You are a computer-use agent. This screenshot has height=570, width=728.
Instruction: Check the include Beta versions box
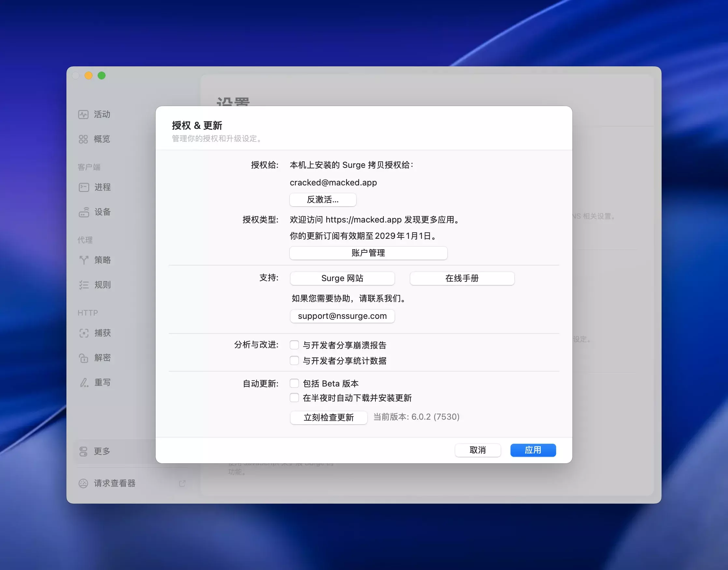point(294,383)
